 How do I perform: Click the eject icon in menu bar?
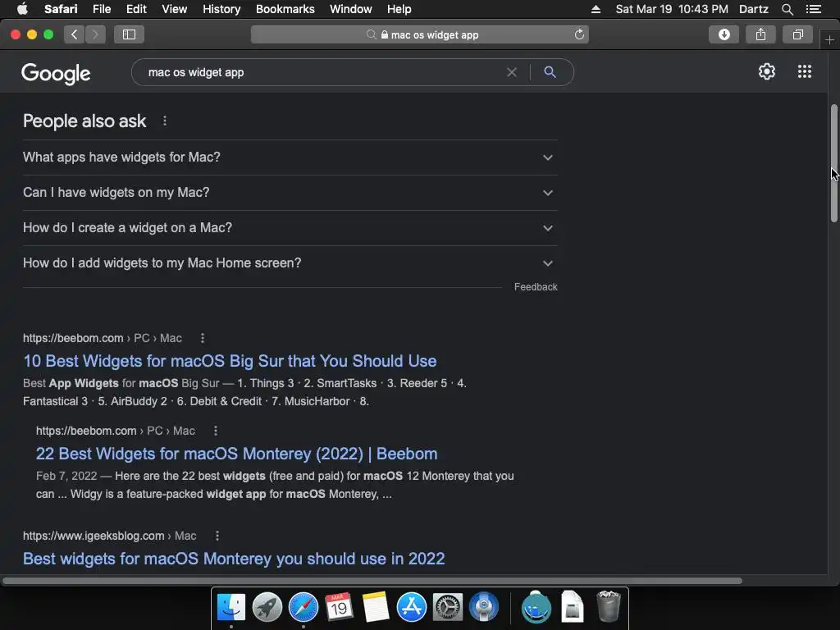tap(596, 9)
